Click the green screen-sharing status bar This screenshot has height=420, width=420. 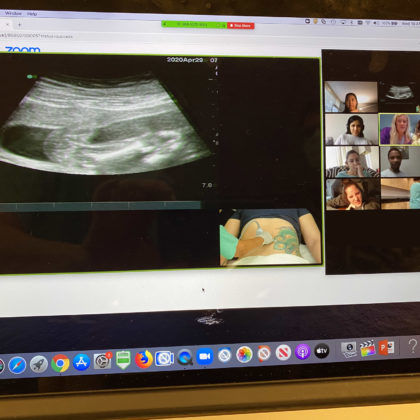[x=194, y=24]
